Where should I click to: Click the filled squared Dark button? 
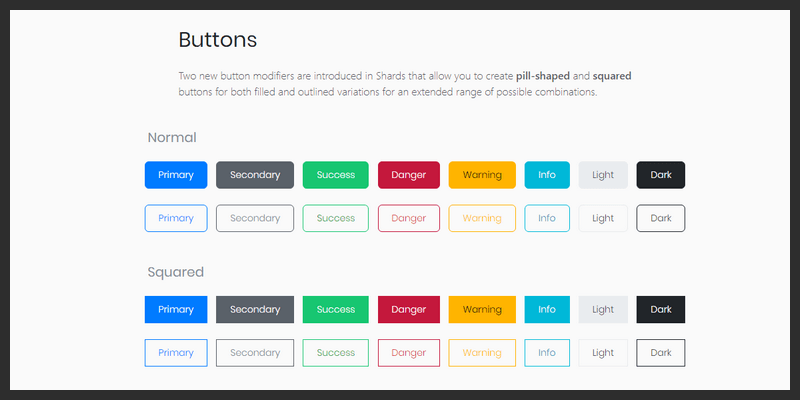[x=661, y=310]
